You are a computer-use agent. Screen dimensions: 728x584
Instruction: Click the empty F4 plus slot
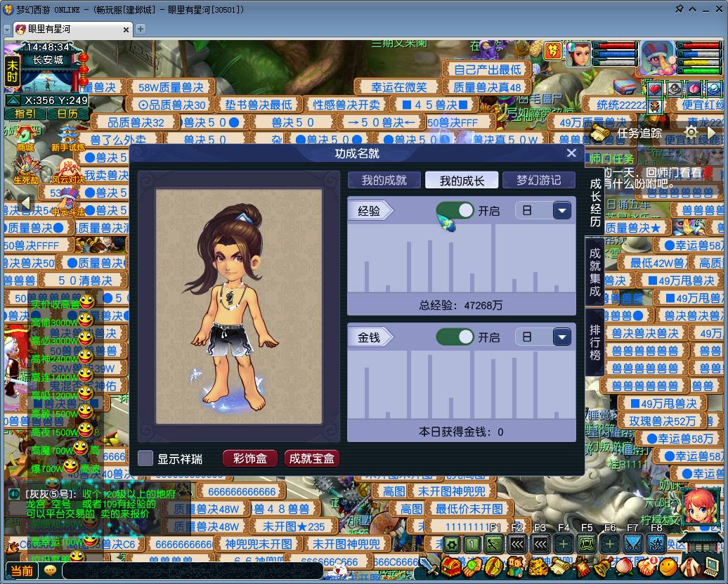[563, 544]
